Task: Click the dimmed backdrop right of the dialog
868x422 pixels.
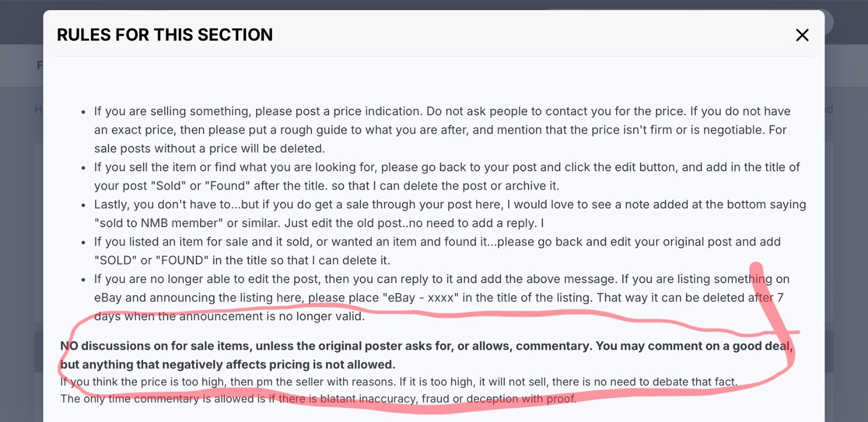Action: tap(846, 241)
